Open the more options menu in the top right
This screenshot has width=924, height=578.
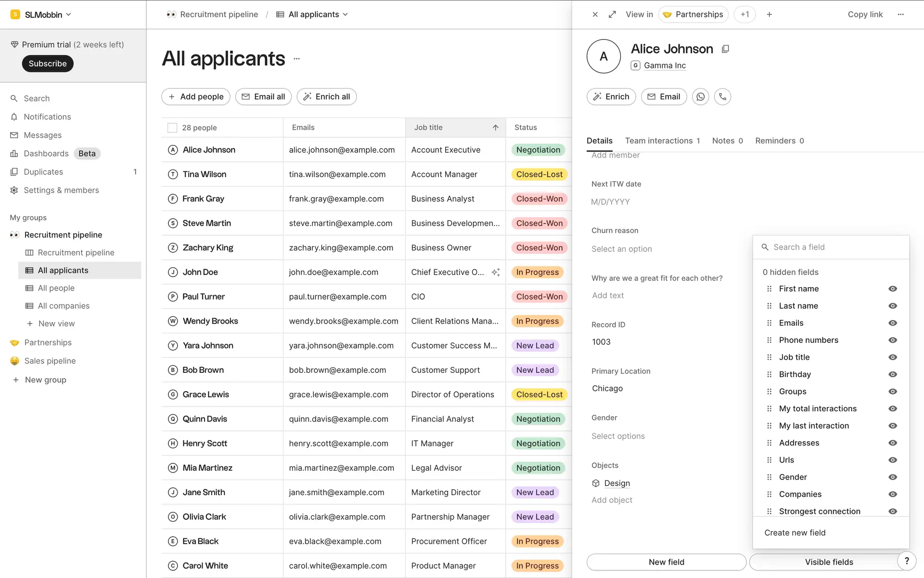[x=900, y=14]
